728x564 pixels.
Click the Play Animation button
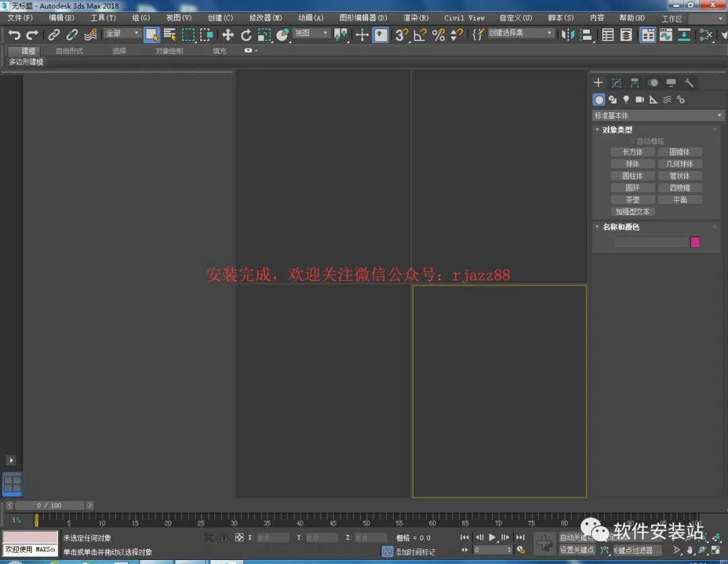coord(492,538)
